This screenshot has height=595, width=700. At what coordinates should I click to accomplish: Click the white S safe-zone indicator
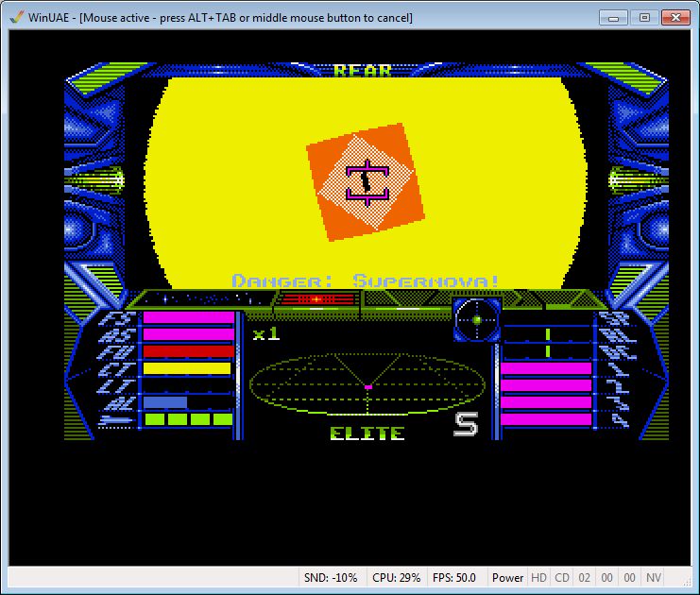click(x=466, y=424)
